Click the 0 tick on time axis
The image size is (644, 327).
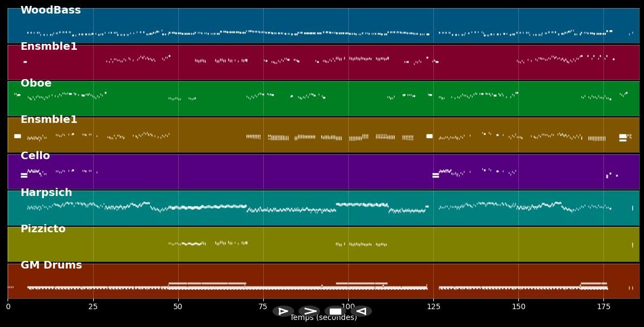pyautogui.click(x=8, y=306)
